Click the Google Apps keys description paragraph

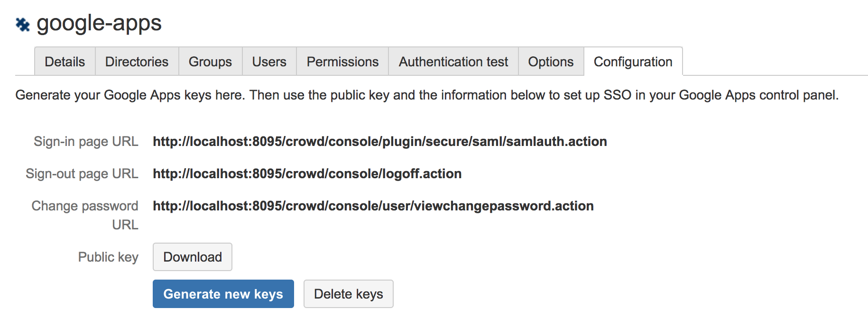pos(427,95)
